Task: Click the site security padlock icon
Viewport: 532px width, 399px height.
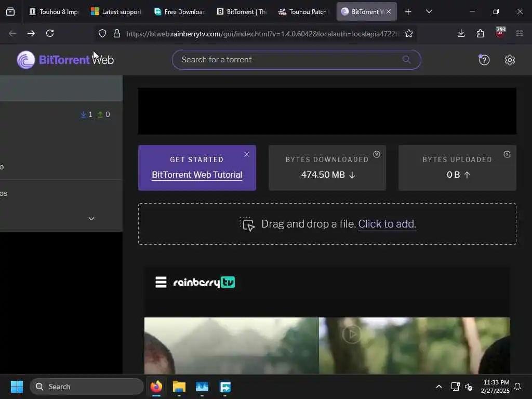Action: tap(117, 33)
